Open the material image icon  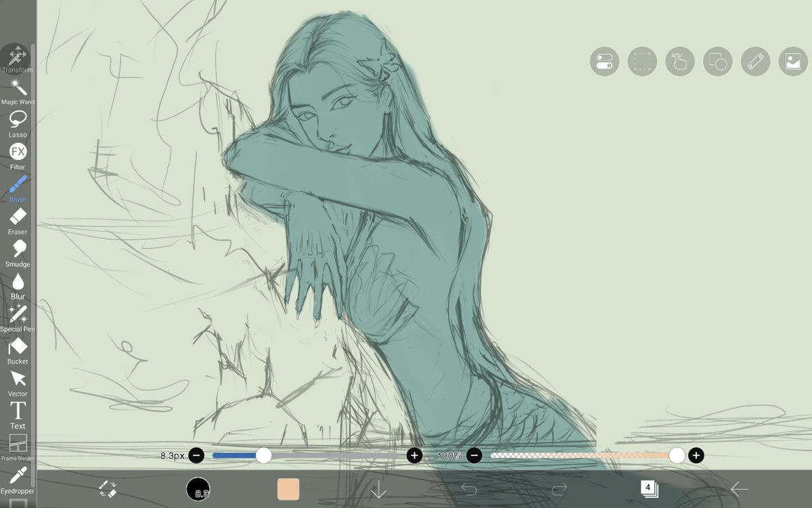click(794, 62)
